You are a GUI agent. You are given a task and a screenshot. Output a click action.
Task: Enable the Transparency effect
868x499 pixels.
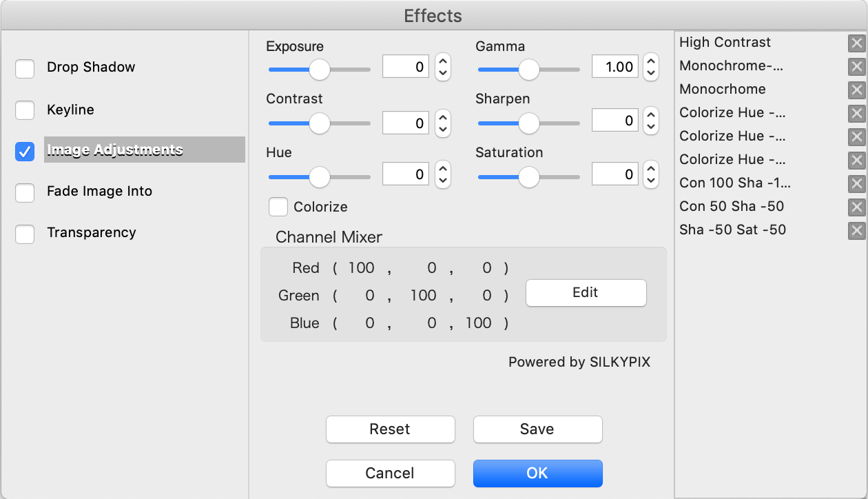(x=25, y=233)
